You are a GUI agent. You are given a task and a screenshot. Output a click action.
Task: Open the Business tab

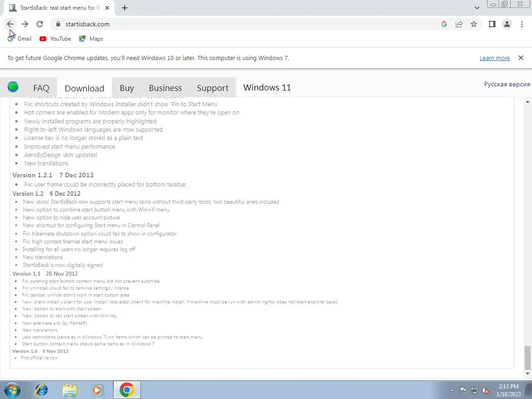tap(165, 88)
